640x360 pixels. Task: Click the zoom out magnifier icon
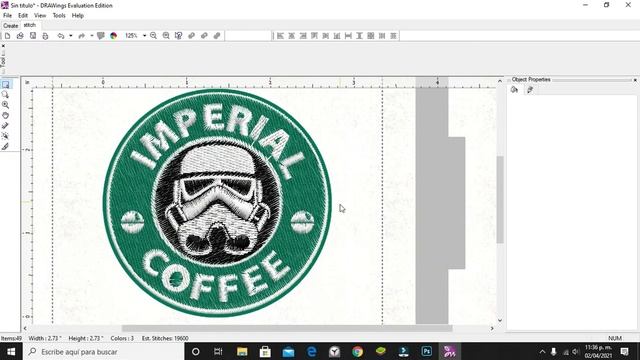[153, 36]
